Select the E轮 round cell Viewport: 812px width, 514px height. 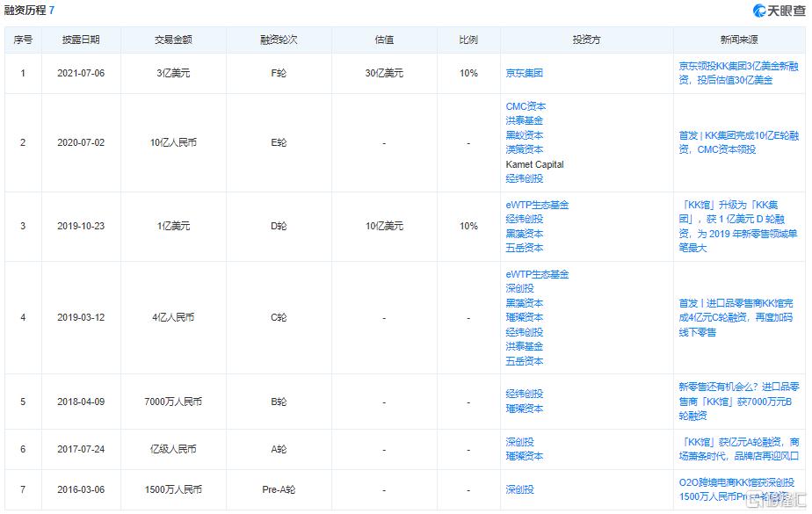pos(279,142)
